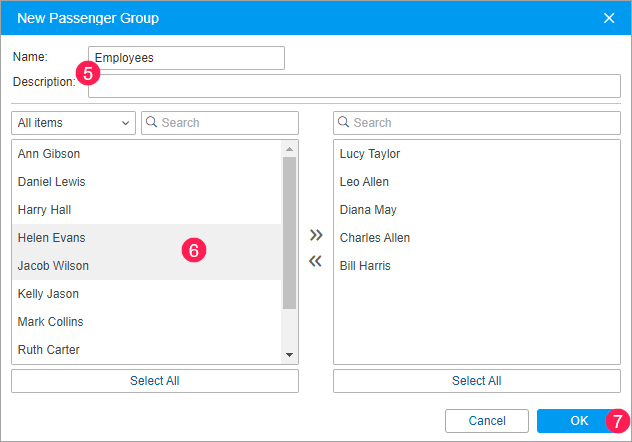The height and width of the screenshot is (442, 632).
Task: Click the Description input field
Action: pos(354,86)
